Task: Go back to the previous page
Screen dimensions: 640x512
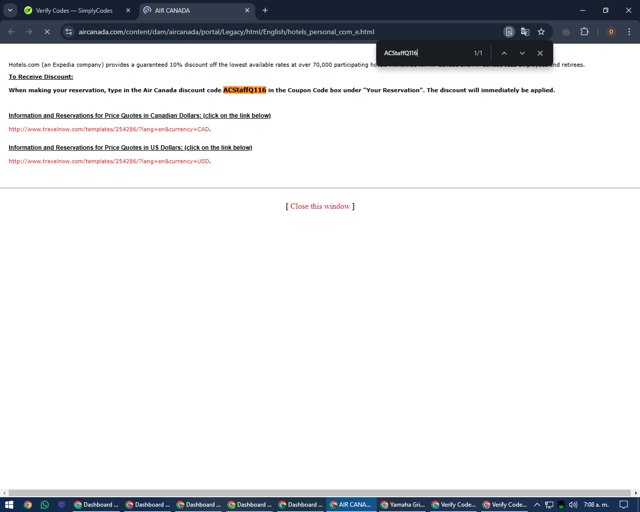Action: tap(11, 32)
